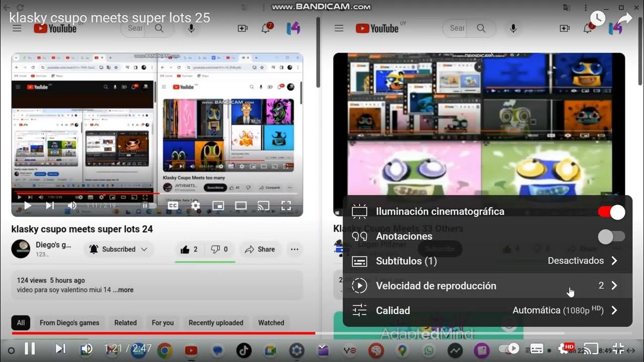Select the From Diego's games chip
The width and height of the screenshot is (644, 362).
tap(69, 323)
